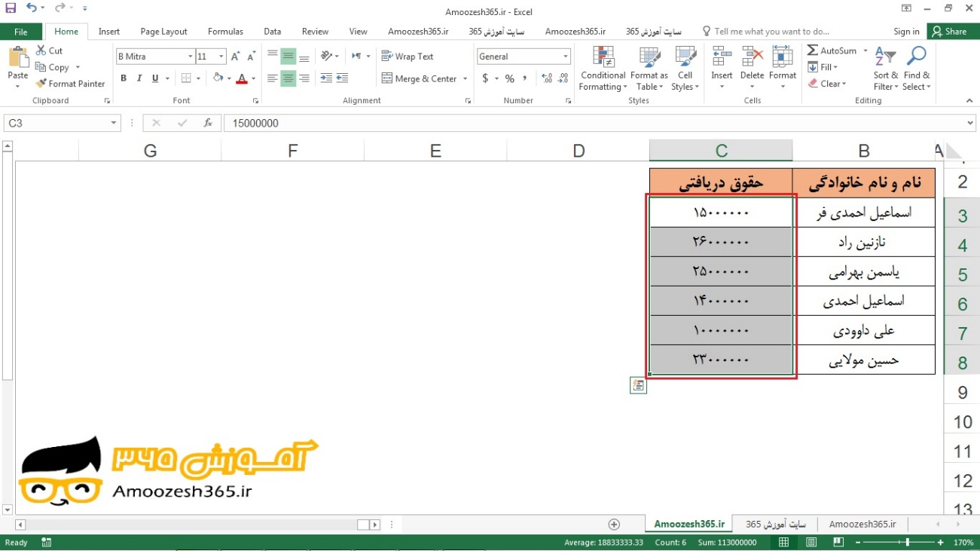Screen dimensions: 980x551
Task: Click the Insert Function fx icon
Action: pos(209,123)
